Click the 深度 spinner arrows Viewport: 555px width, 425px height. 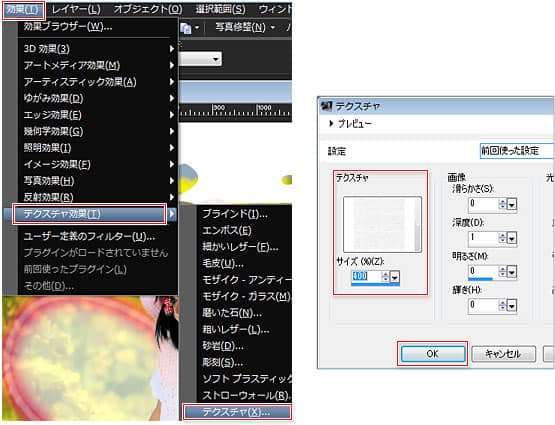[502, 238]
